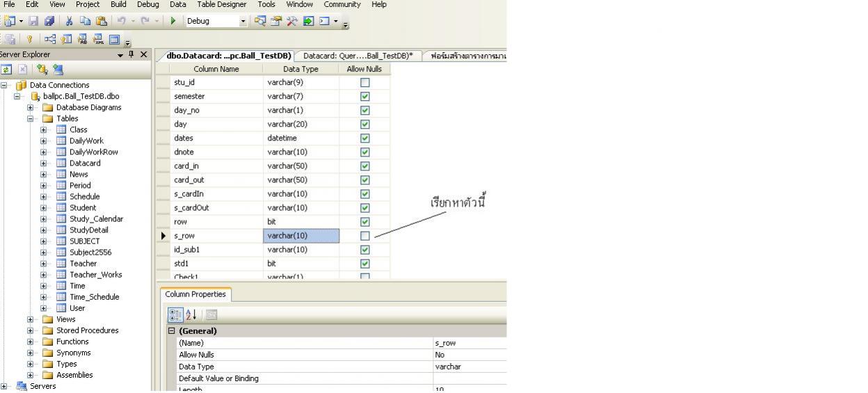
Task: Uncheck Allow Nulls for dates column
Action: [x=364, y=138]
